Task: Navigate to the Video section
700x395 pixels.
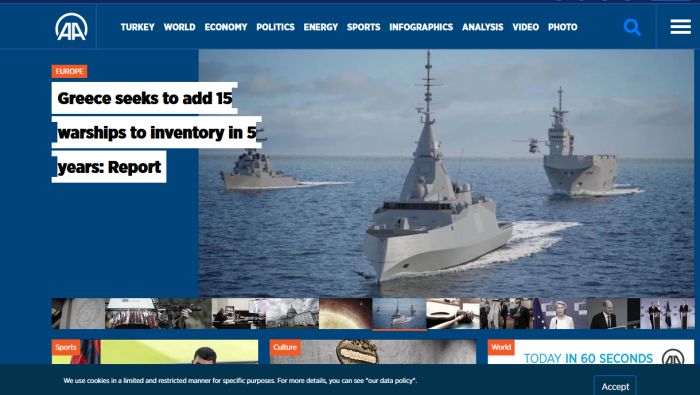Action: pos(525,27)
